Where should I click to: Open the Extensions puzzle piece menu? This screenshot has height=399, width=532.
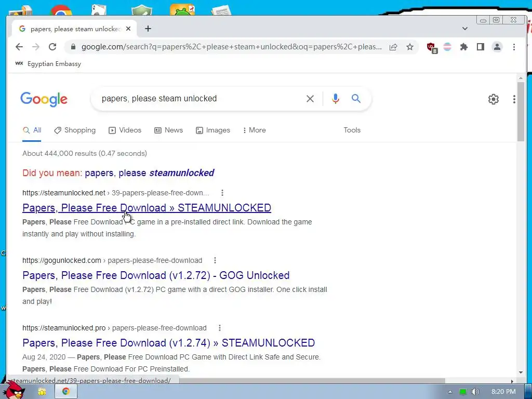coord(464,47)
